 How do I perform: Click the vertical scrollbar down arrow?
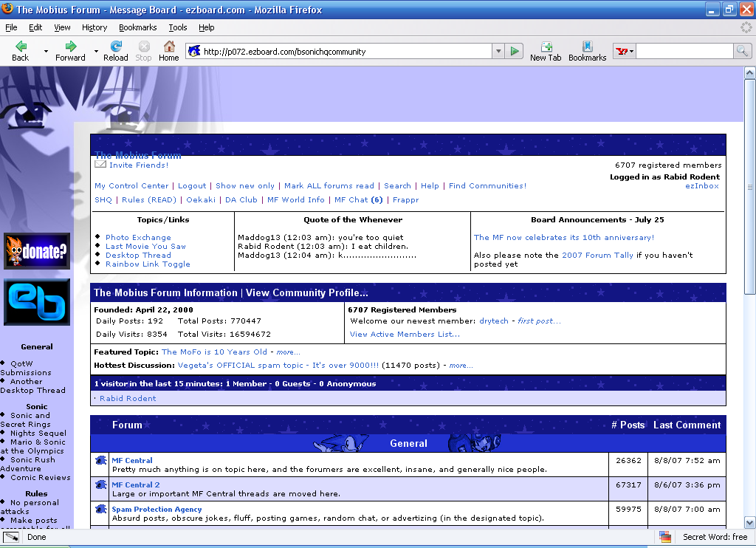(x=749, y=523)
